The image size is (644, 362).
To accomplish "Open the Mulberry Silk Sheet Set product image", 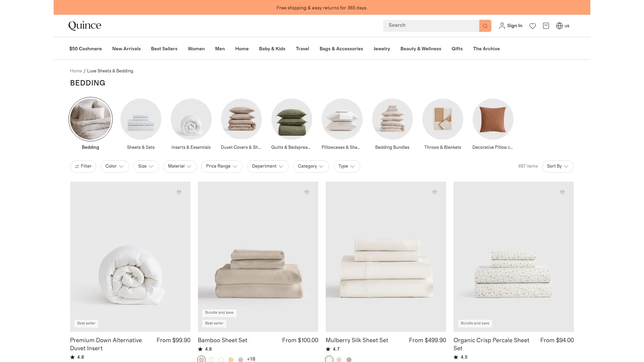I will tap(386, 257).
